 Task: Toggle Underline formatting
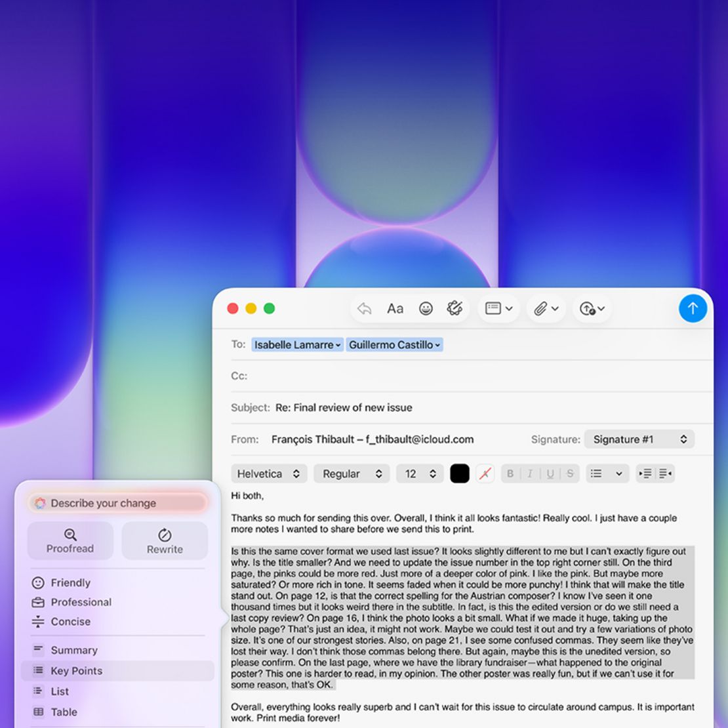coord(550,474)
